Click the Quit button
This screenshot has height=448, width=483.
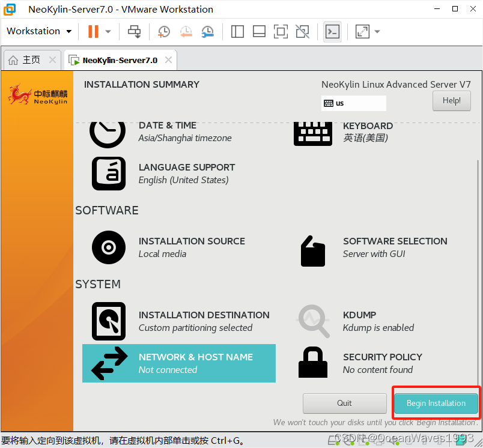[x=344, y=404]
